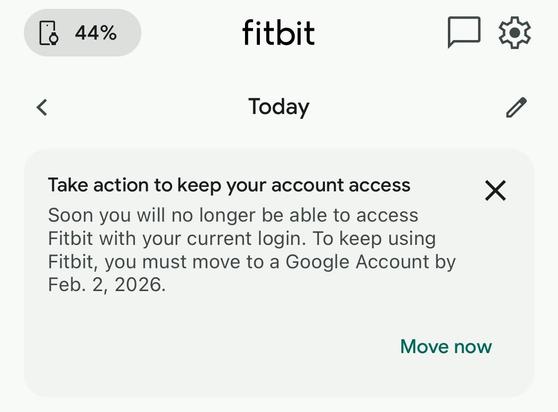The height and width of the screenshot is (412, 558).
Task: Tap the Feb. 2, 2026 deadline text
Action: pos(107,285)
